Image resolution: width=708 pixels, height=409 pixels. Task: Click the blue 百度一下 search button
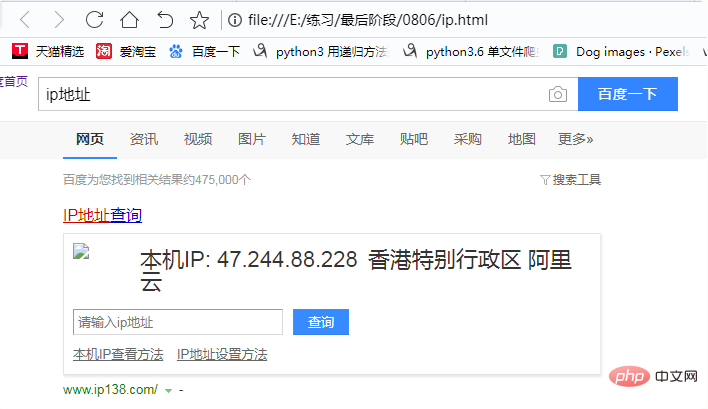(x=628, y=94)
